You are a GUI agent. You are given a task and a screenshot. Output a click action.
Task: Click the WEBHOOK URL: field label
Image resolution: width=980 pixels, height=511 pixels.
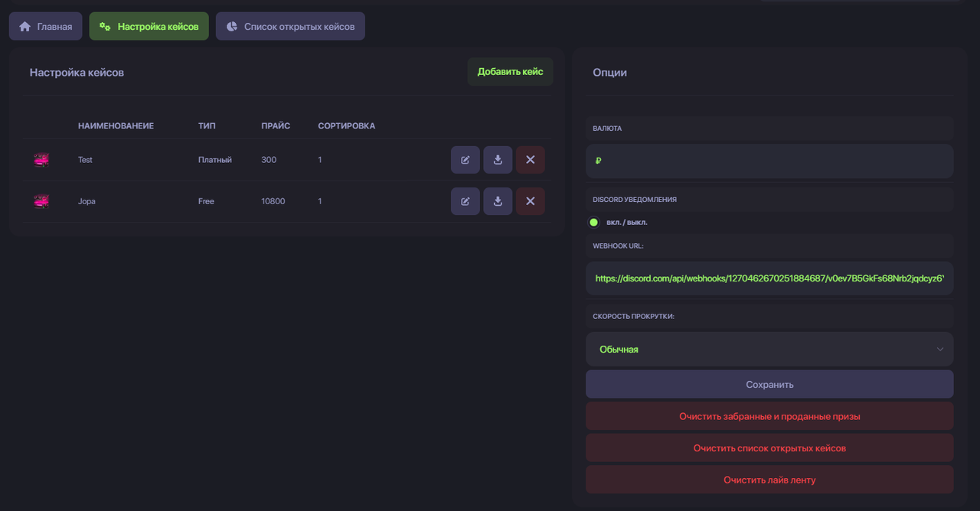coord(618,246)
